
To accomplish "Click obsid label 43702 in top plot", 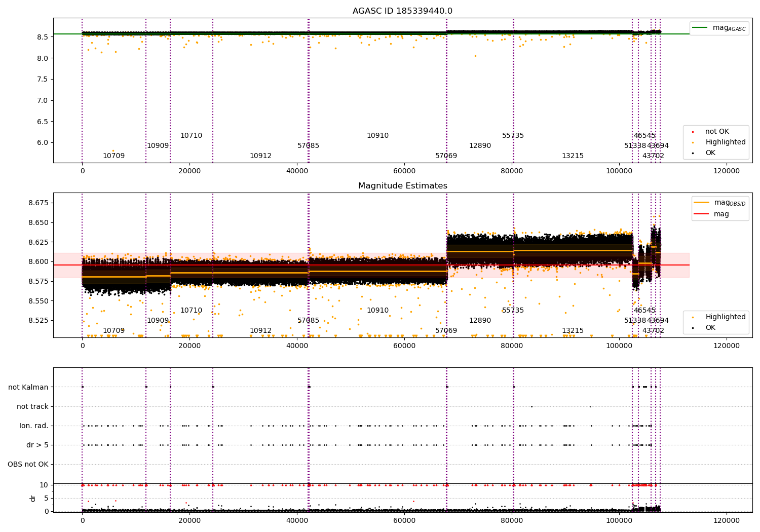I will 653,156.
